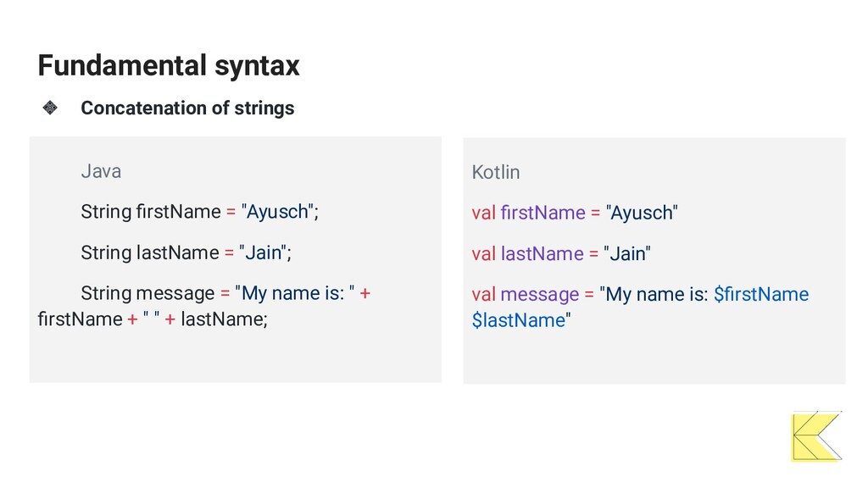The image size is (868, 488).
Task: Click the "My name is: " text in Java
Action: click(x=295, y=293)
